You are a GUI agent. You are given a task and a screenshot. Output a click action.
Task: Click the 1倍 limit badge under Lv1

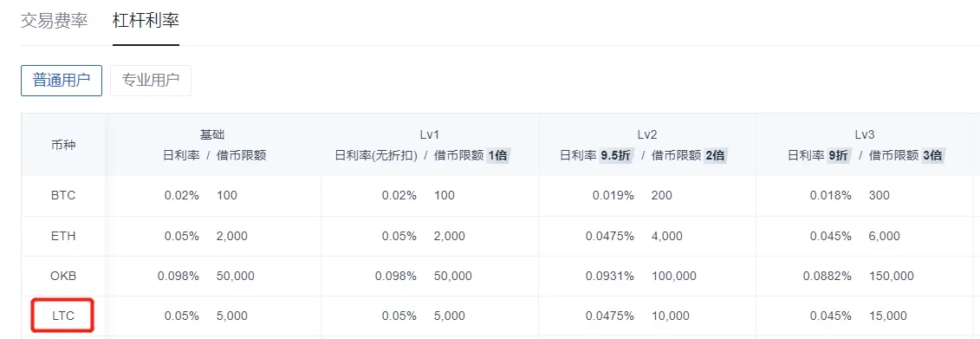point(497,156)
